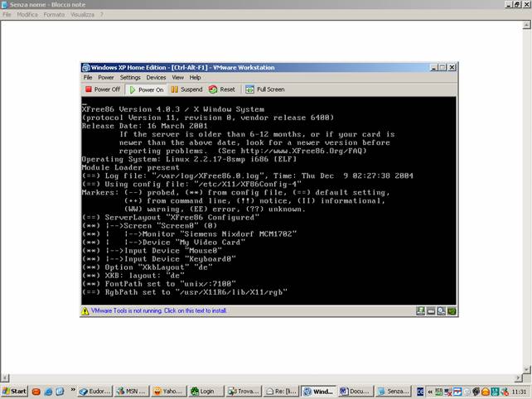Click the VMware Tools not running install link
Viewport: 532px width, 399px height.
click(x=158, y=310)
